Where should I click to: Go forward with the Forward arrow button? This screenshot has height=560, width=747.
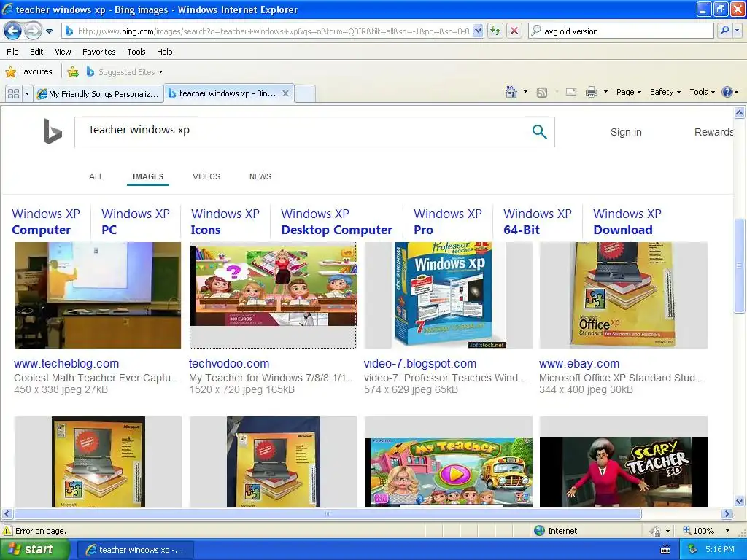(x=33, y=31)
